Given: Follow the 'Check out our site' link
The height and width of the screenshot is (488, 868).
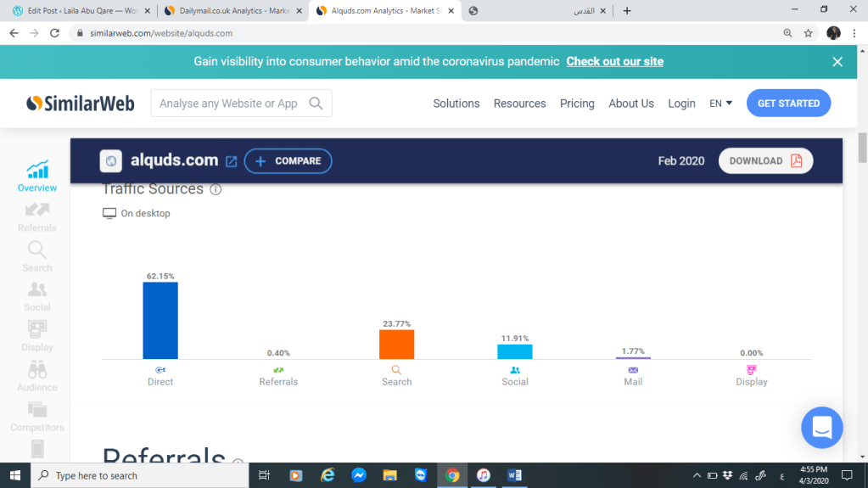Looking at the screenshot, I should 614,61.
